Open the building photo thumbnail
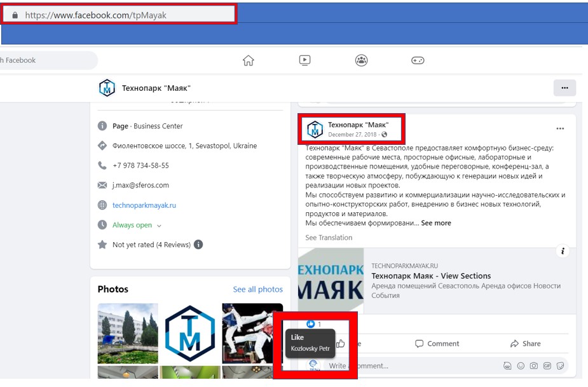This screenshot has width=588, height=387. pos(128,334)
